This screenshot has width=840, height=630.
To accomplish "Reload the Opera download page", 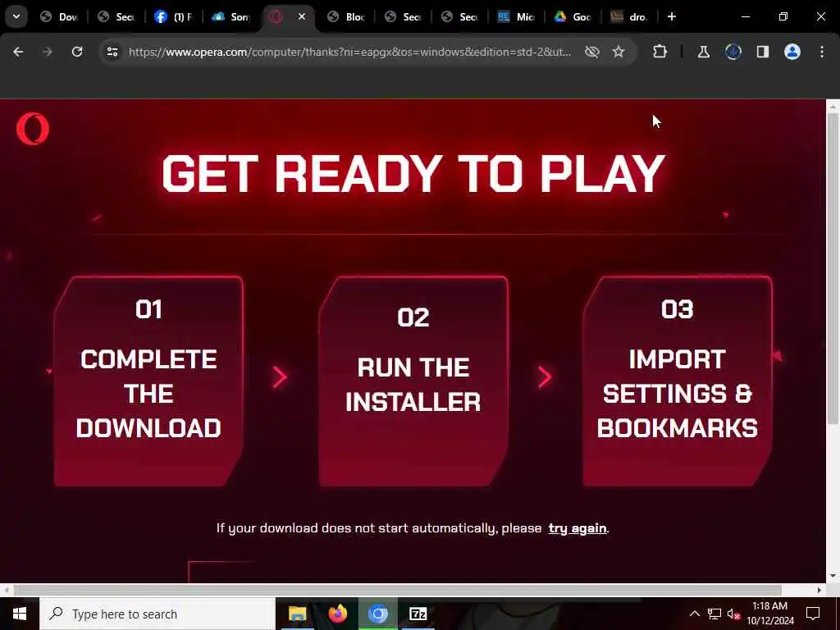I will tap(77, 52).
